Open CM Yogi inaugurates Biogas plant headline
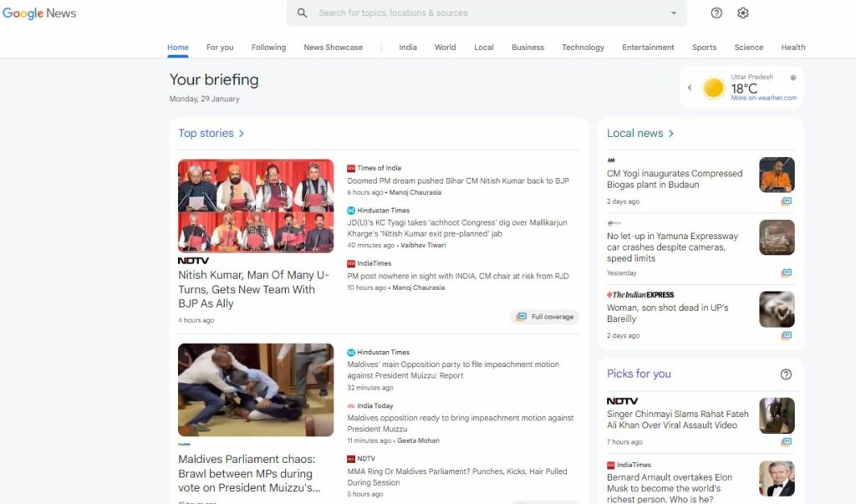This screenshot has height=504, width=856. (675, 179)
